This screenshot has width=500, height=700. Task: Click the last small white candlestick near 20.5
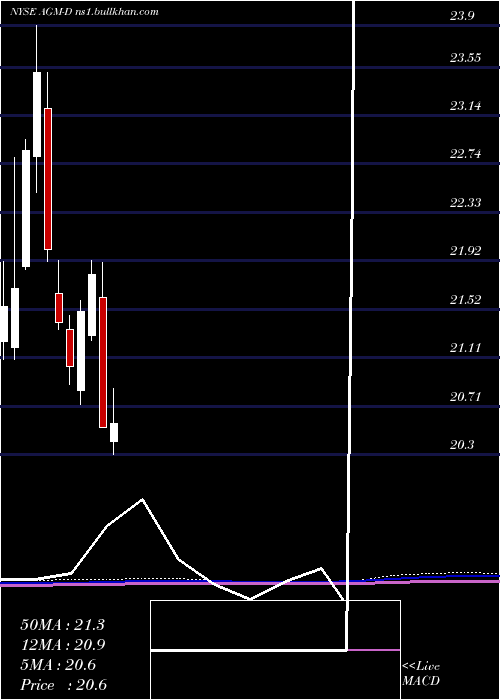pyautogui.click(x=114, y=432)
